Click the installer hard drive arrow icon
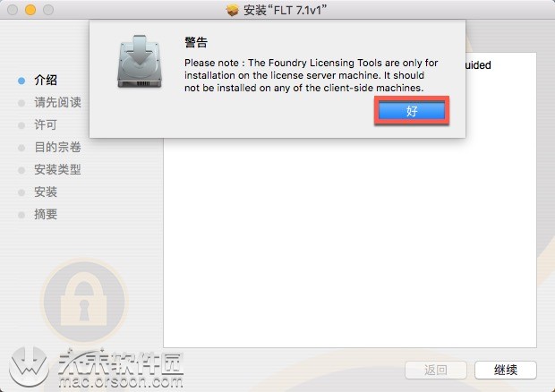Screen dimensions: 555x392 pos(140,62)
